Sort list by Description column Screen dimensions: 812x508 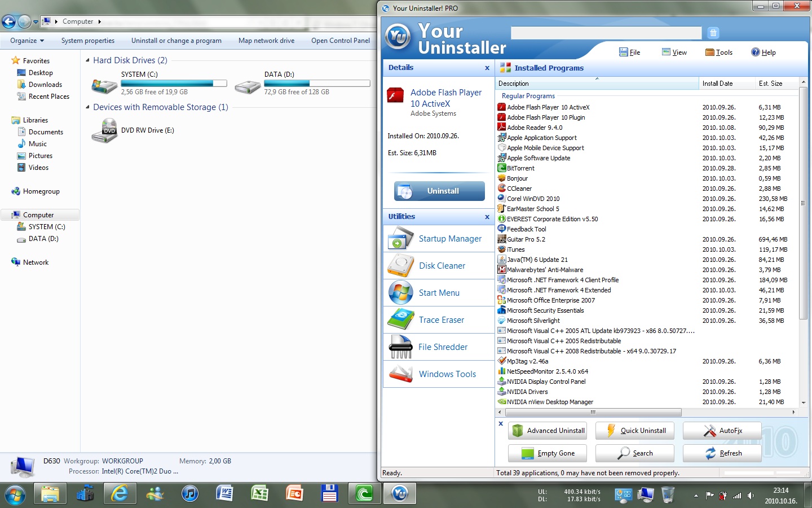tap(597, 84)
